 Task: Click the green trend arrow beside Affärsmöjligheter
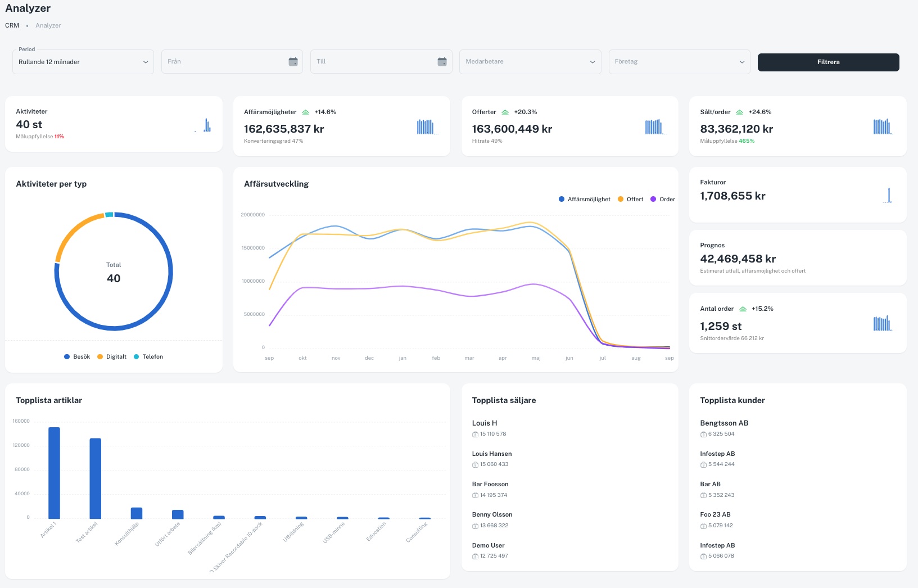pos(306,112)
